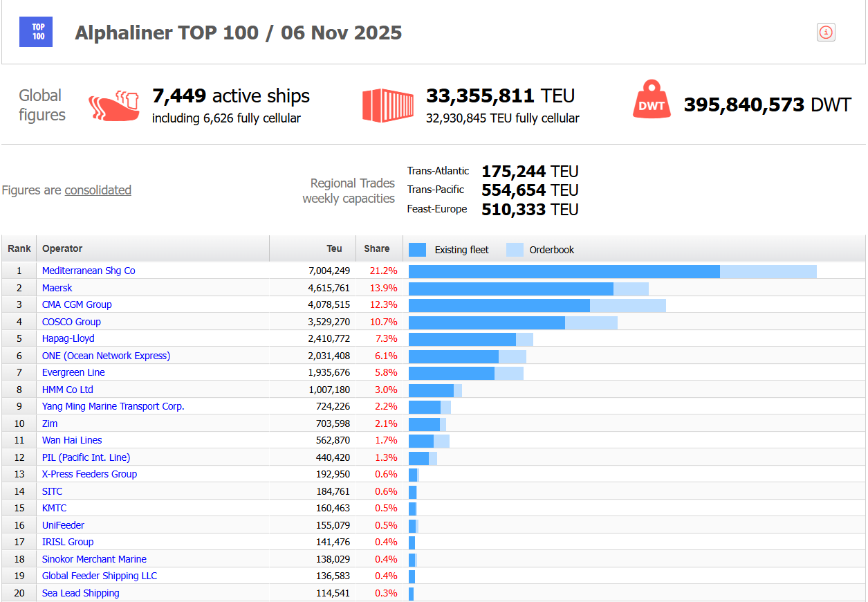Viewport: 868px width, 602px height.
Task: Select ONE (Ocean Network Express) link
Action: (106, 355)
